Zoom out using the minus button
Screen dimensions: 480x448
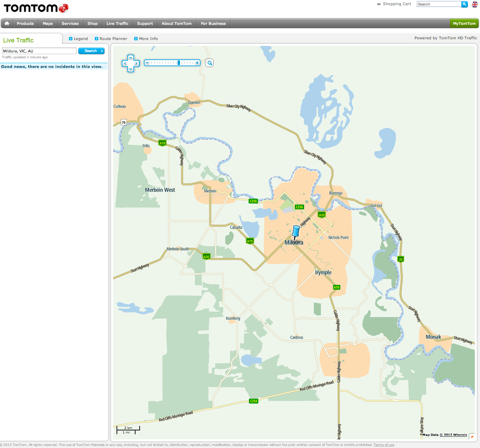147,63
